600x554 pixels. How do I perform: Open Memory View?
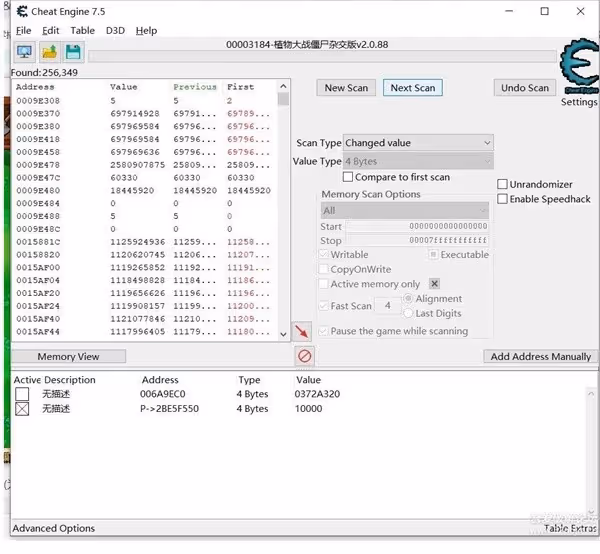point(68,357)
